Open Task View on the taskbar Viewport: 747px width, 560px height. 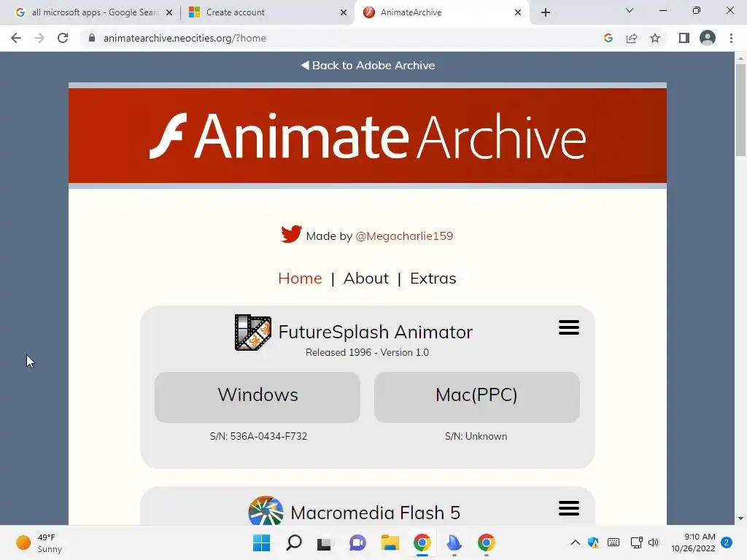(325, 542)
